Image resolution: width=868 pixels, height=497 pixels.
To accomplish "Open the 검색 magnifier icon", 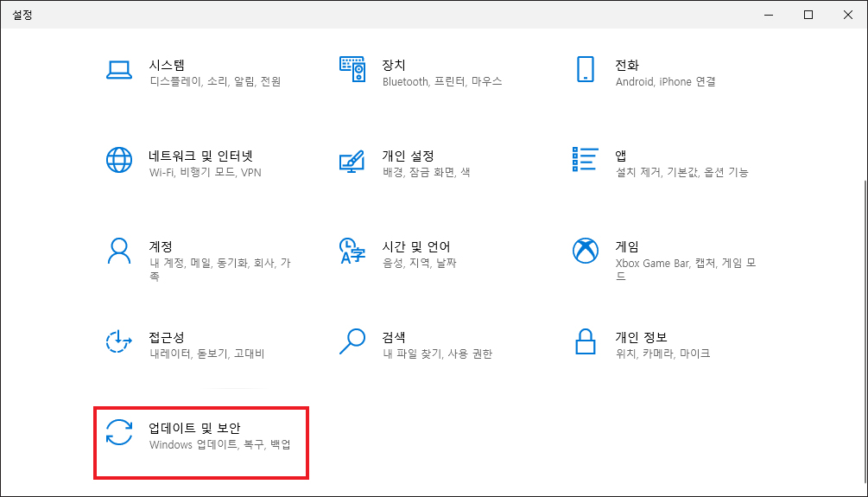I will pyautogui.click(x=352, y=341).
